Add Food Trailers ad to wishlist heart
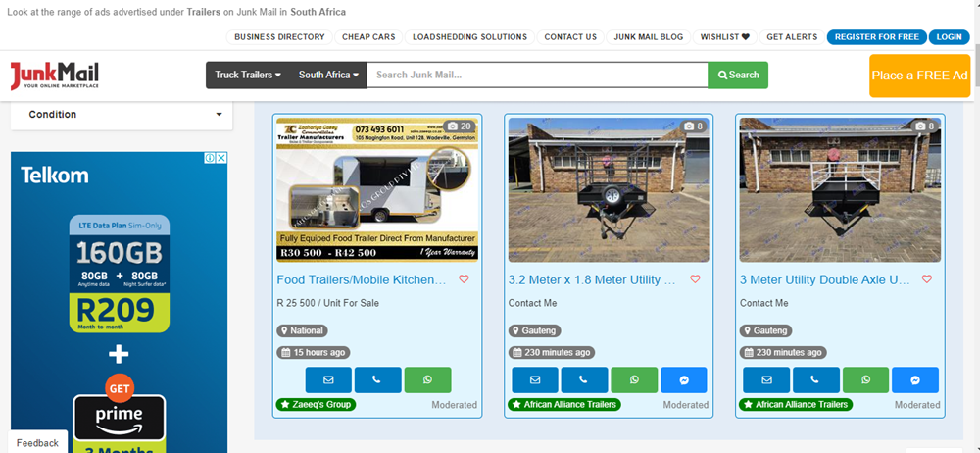 (x=465, y=279)
